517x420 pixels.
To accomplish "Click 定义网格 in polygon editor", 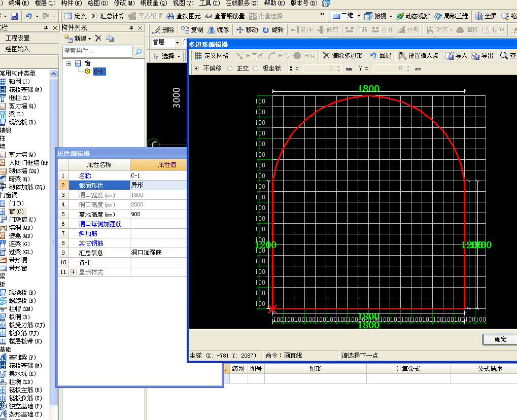I will (x=212, y=55).
